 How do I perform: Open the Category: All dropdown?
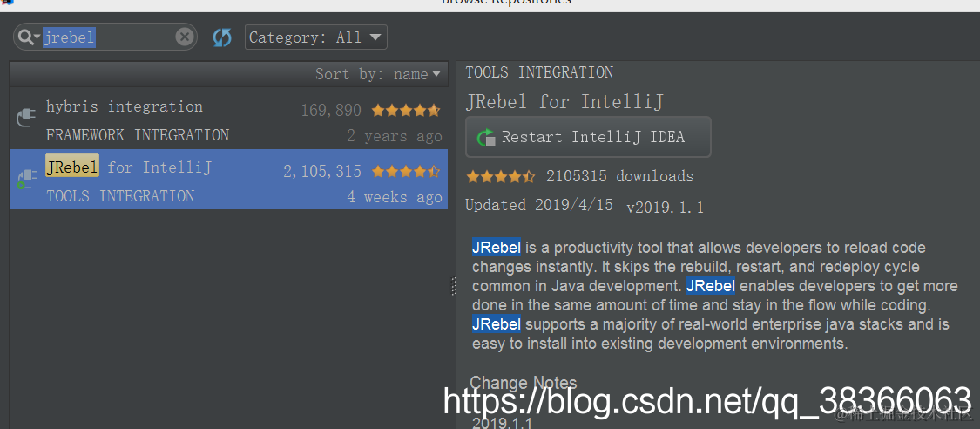315,37
